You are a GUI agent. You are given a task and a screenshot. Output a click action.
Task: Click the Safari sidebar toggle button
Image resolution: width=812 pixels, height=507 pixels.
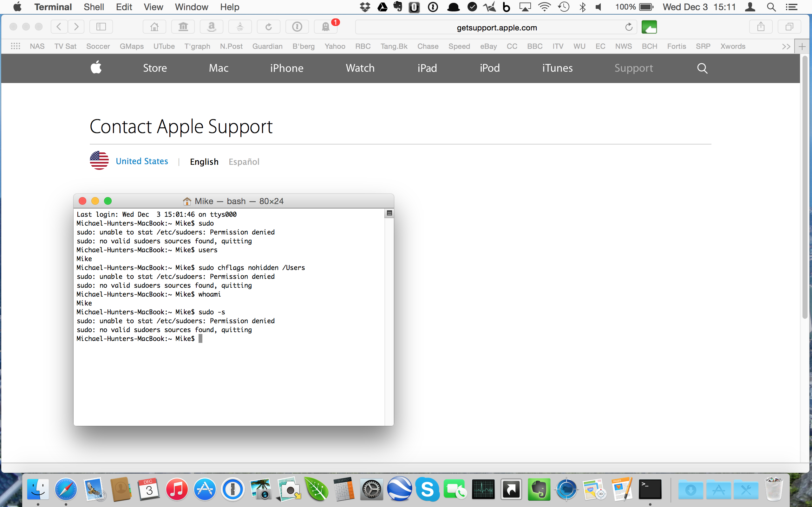click(x=101, y=27)
